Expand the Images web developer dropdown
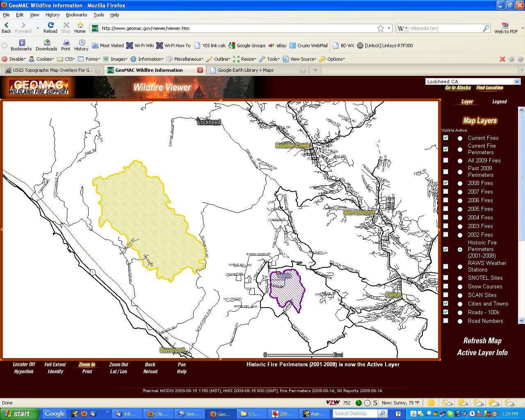Image resolution: width=525 pixels, height=420 pixels. [115, 59]
